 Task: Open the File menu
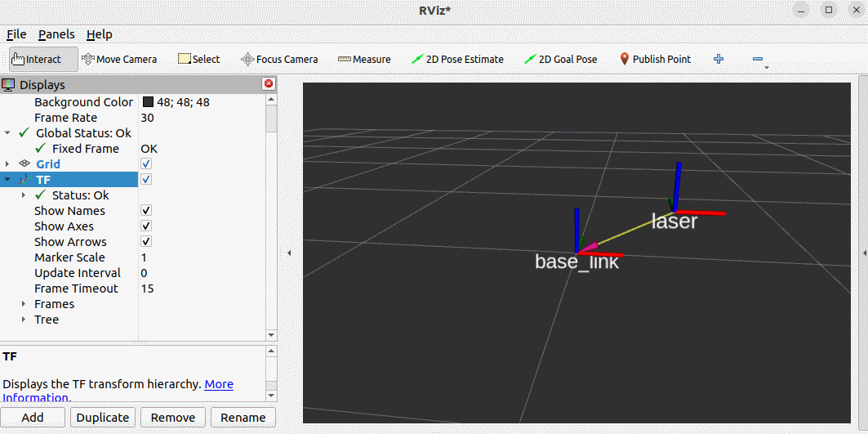pos(16,34)
